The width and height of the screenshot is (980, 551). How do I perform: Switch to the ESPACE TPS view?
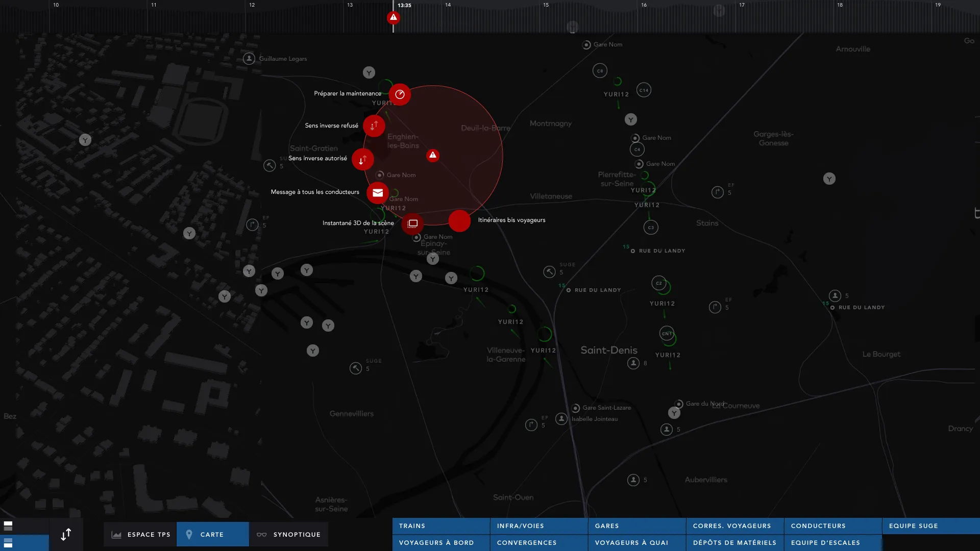(x=140, y=535)
